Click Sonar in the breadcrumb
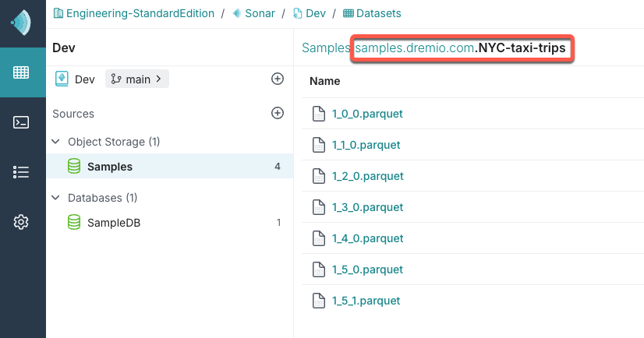 pyautogui.click(x=256, y=13)
